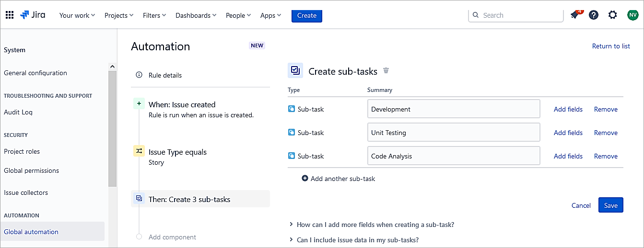Click the NV user avatar
The image size is (644, 248).
tap(632, 15)
